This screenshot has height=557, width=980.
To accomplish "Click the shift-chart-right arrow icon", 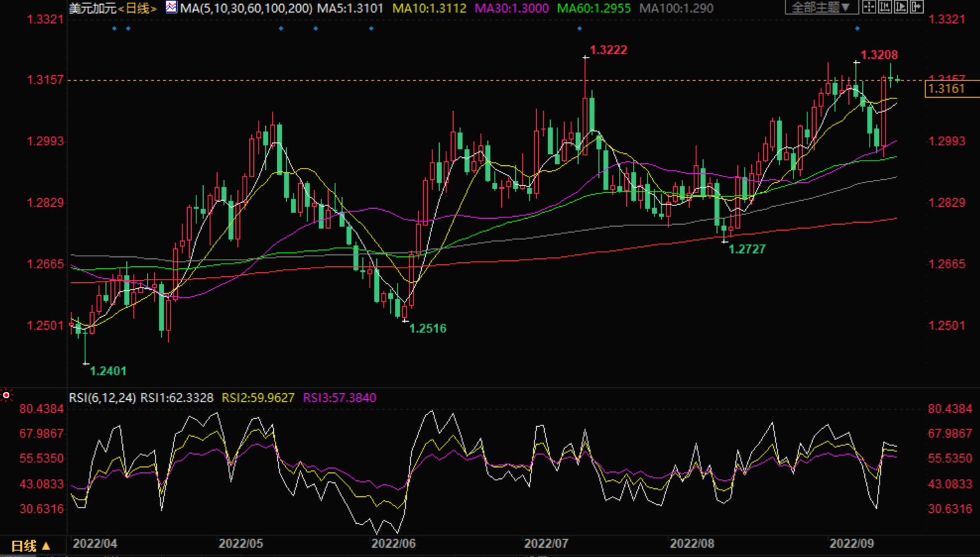I will pyautogui.click(x=917, y=7).
